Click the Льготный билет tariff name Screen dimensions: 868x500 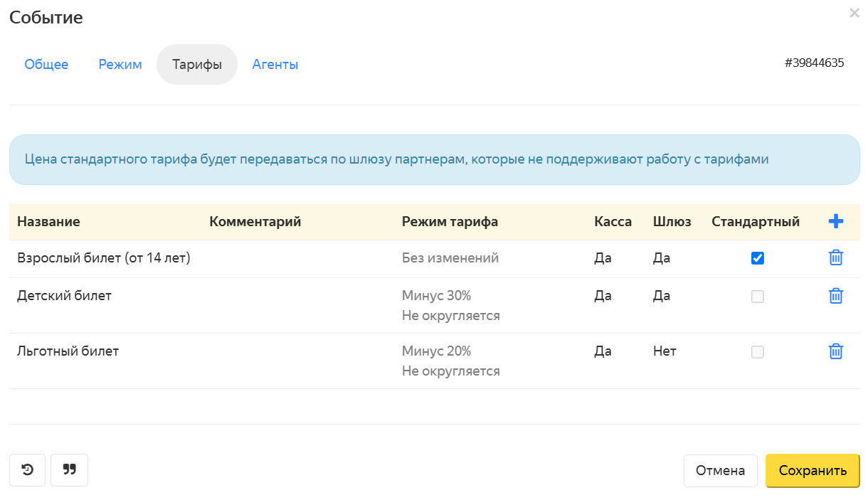click(x=68, y=351)
